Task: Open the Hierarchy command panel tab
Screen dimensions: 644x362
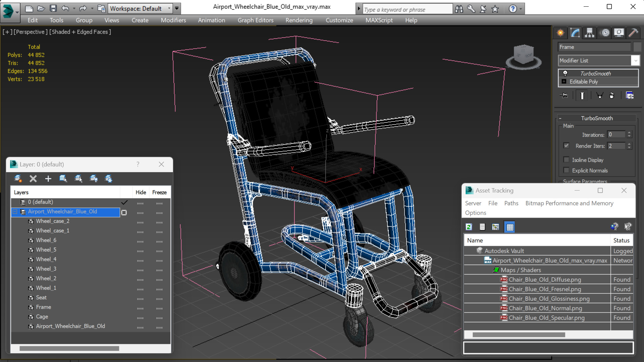Action: point(589,32)
